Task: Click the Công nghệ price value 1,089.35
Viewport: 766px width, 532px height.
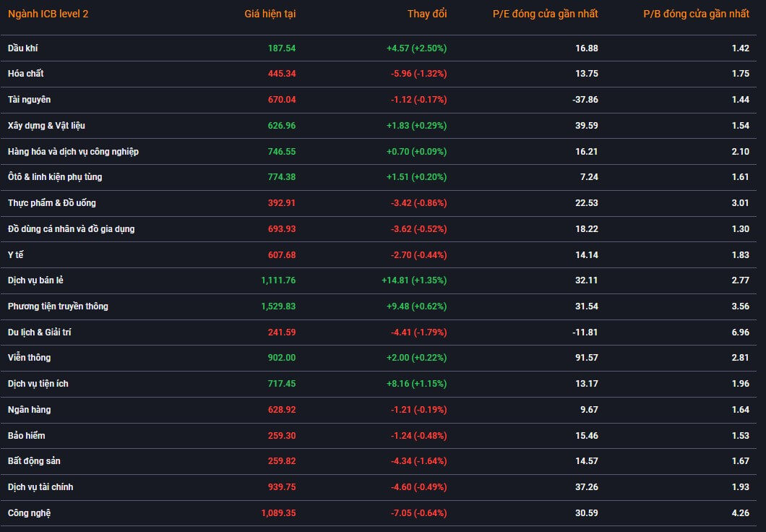Action: click(x=278, y=513)
